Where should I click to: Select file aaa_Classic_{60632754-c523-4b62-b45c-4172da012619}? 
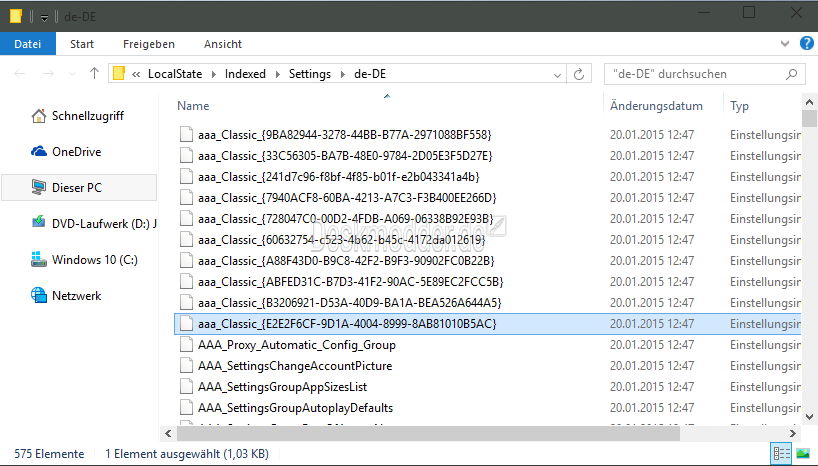341,240
